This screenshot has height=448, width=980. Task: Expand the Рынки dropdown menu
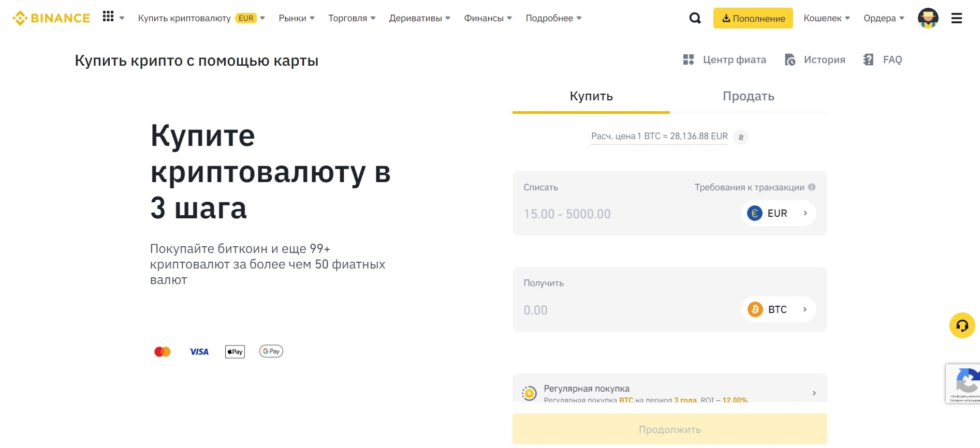tap(297, 18)
